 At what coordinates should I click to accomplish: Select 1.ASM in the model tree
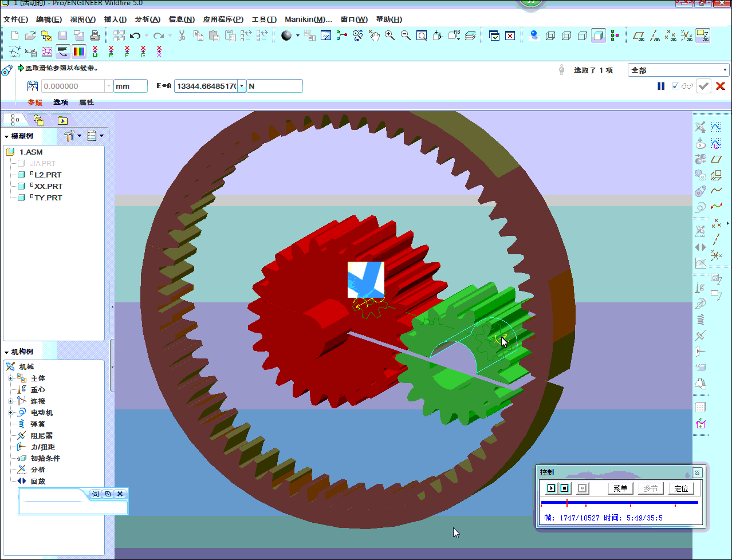(x=31, y=152)
